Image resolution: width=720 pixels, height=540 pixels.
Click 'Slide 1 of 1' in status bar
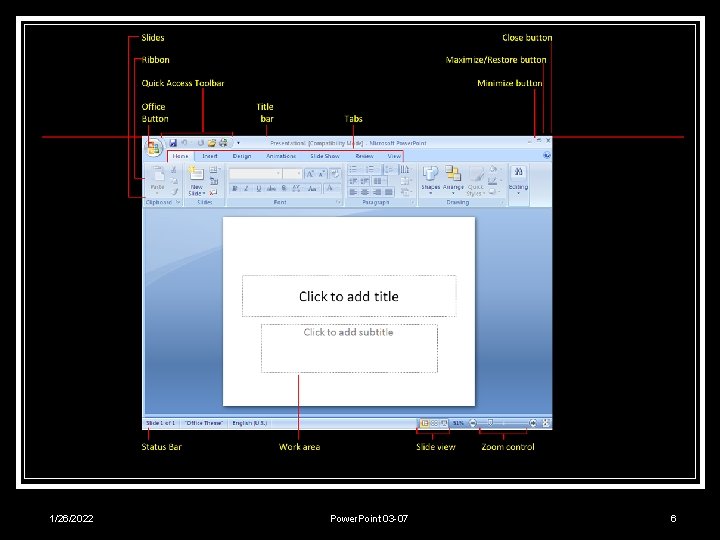click(x=160, y=423)
